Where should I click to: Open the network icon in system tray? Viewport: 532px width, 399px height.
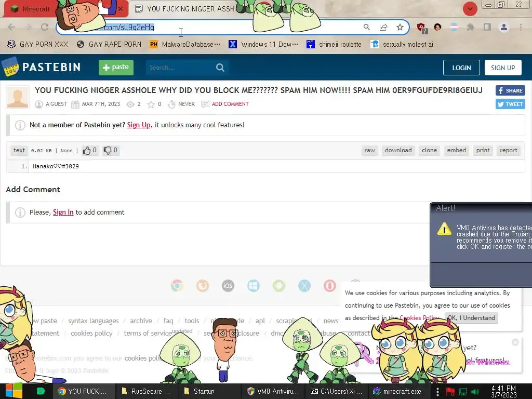click(x=463, y=392)
